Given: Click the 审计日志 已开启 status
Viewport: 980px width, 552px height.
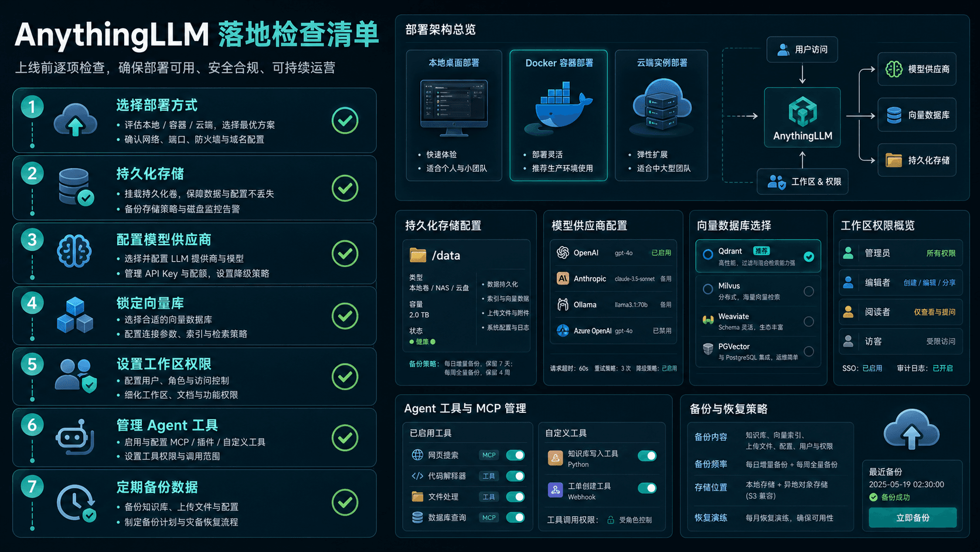Looking at the screenshot, I should coord(942,368).
